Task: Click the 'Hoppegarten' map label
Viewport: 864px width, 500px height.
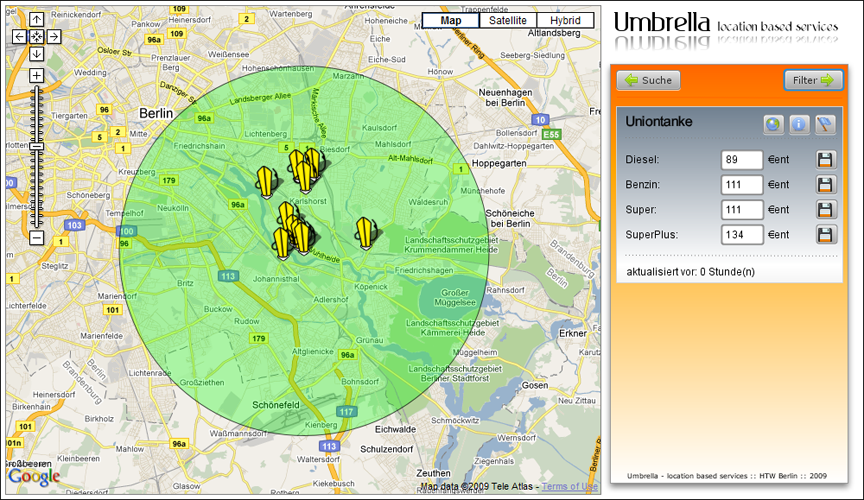Action: (499, 163)
